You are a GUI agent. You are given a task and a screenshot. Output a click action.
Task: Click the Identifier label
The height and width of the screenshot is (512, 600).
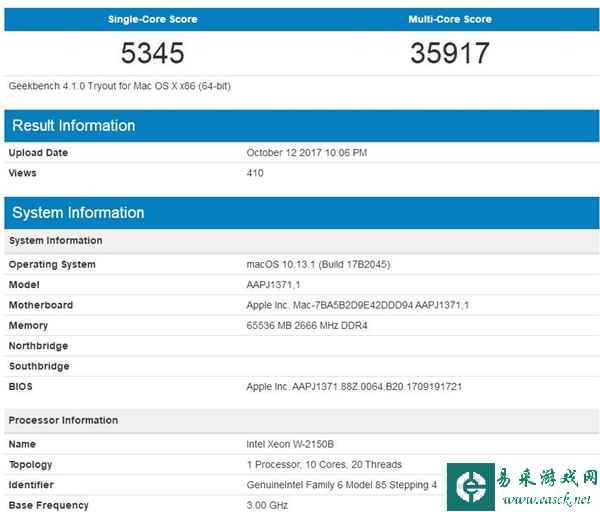click(31, 485)
